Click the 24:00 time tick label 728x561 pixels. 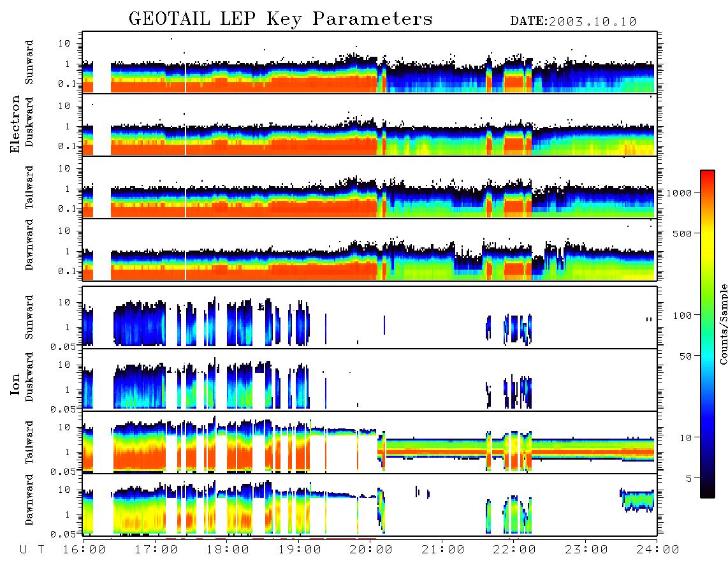click(658, 550)
